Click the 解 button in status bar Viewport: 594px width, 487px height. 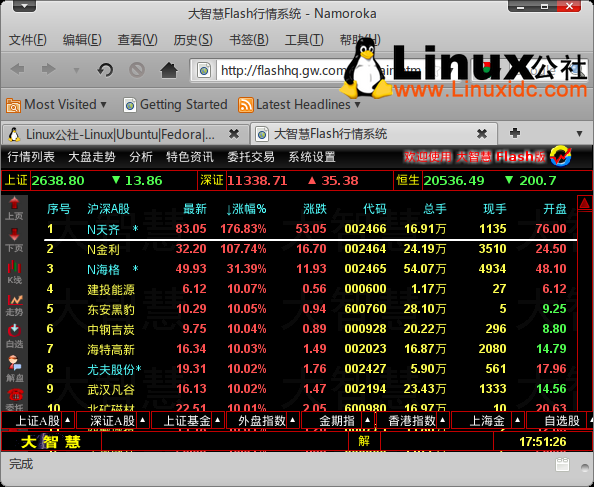(x=364, y=441)
